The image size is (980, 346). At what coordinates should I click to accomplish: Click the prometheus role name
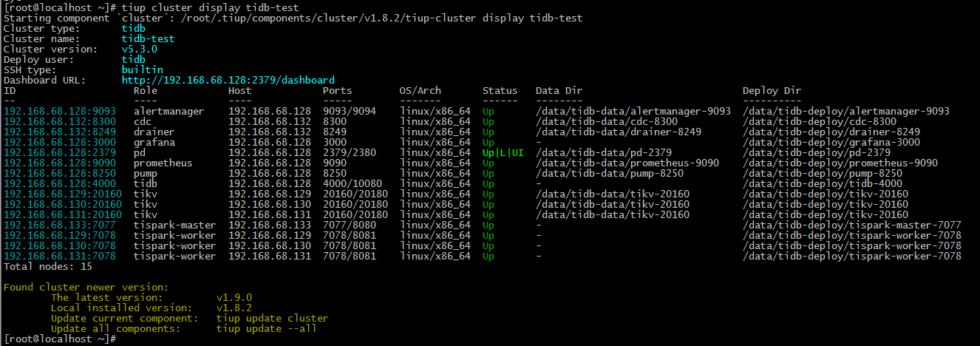coord(163,163)
